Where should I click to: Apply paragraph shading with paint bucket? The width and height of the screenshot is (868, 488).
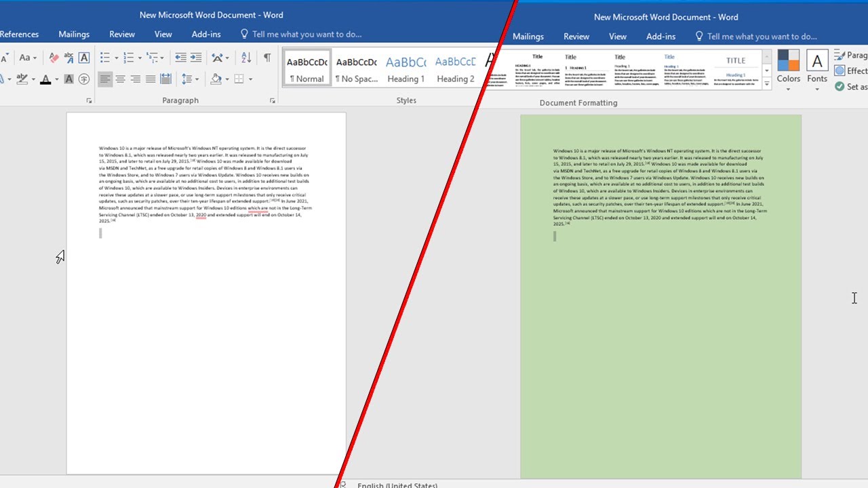(x=216, y=79)
